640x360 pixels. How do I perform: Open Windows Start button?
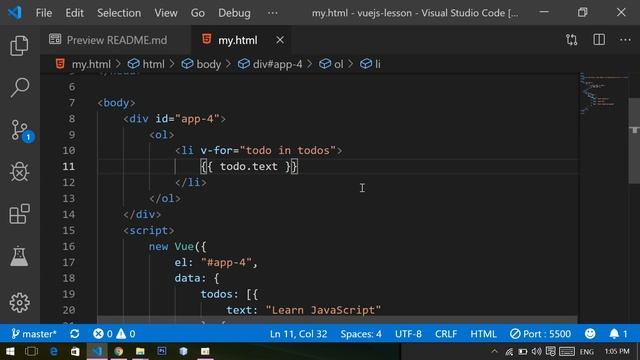pos(10,351)
